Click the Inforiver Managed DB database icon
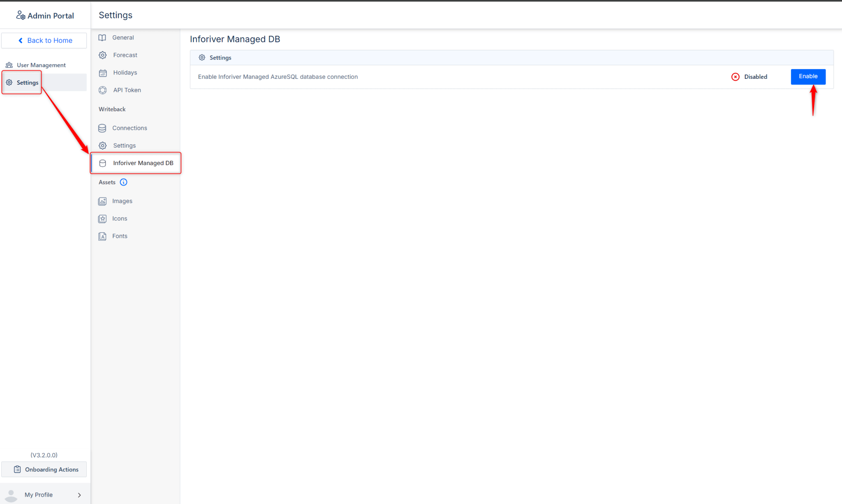 tap(102, 163)
